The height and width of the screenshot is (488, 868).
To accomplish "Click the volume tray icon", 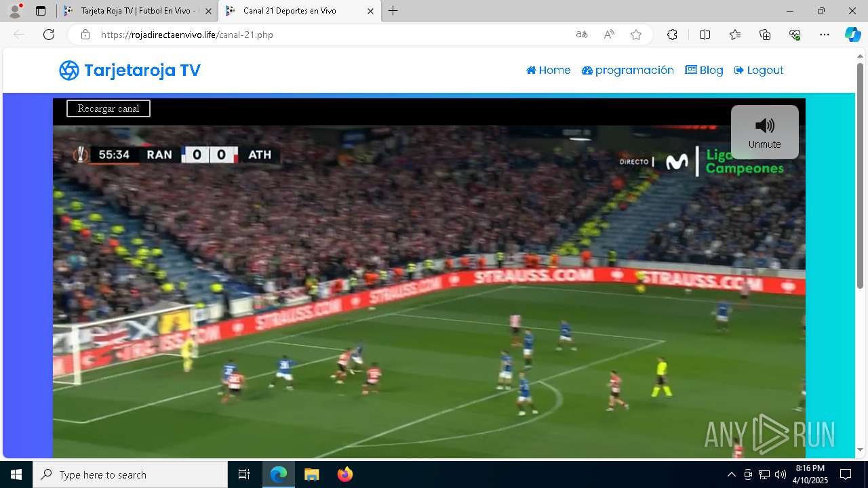I will pyautogui.click(x=781, y=474).
